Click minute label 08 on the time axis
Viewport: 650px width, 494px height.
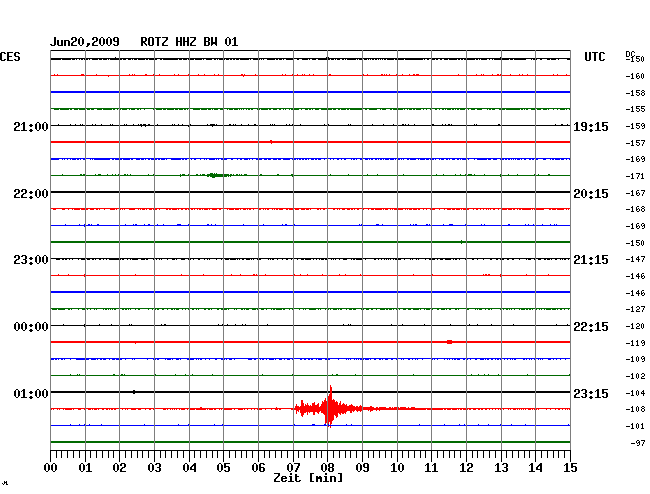[327, 468]
